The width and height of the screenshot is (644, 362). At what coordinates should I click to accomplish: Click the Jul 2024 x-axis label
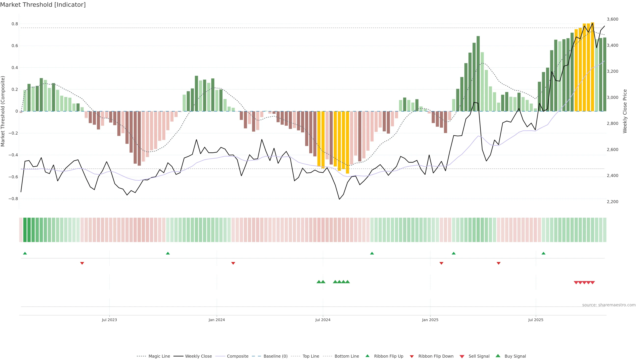[x=323, y=320]
